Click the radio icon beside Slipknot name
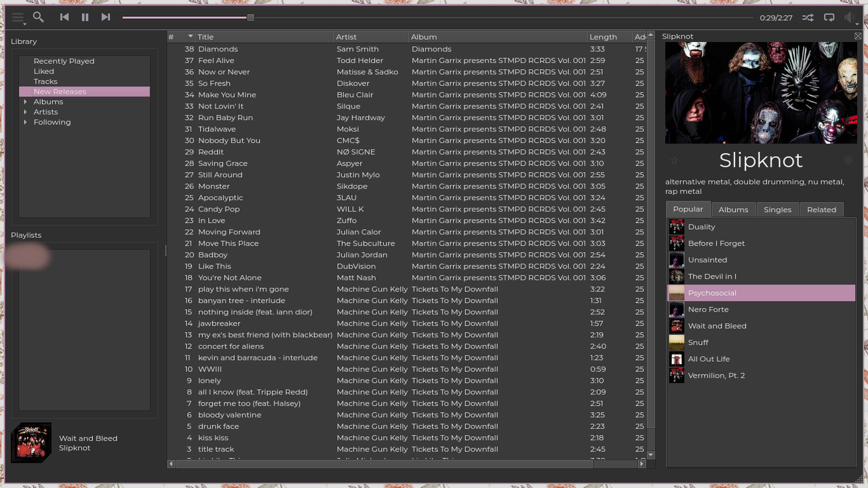 tap(848, 161)
